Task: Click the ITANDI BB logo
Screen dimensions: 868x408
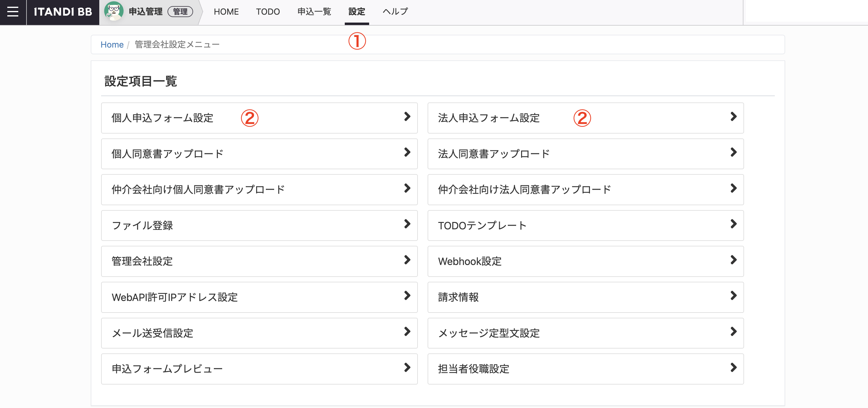Action: coord(63,12)
